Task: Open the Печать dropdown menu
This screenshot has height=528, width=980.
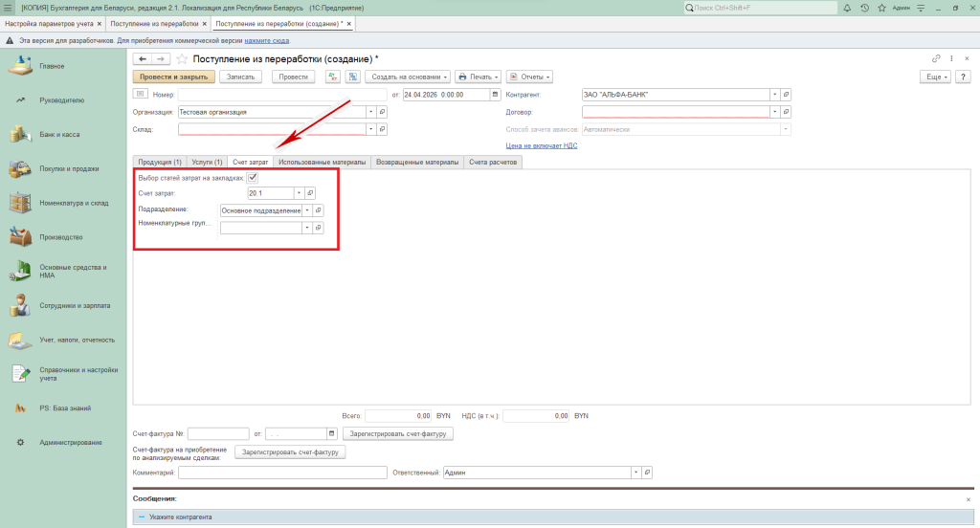Action: (x=476, y=77)
